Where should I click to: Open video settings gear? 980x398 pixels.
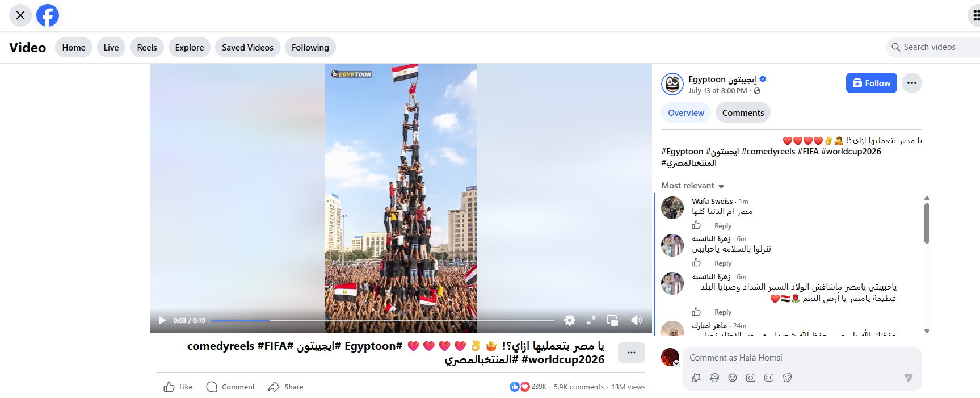click(x=570, y=320)
